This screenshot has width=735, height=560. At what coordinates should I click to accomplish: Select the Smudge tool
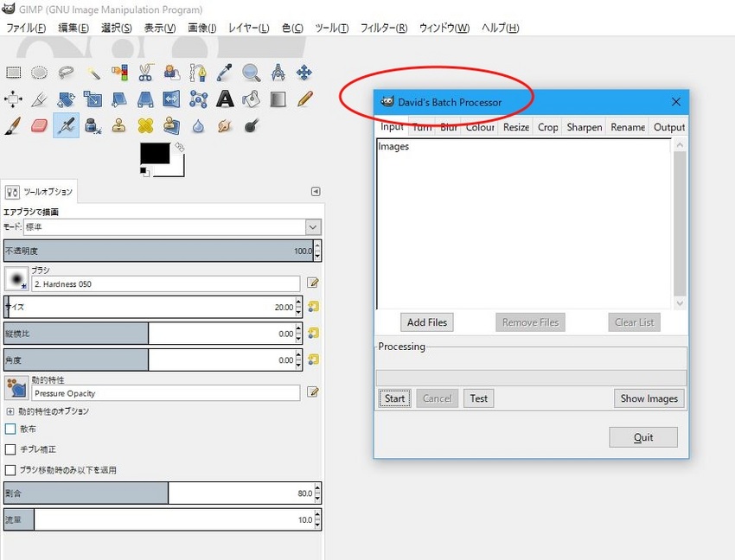(225, 125)
